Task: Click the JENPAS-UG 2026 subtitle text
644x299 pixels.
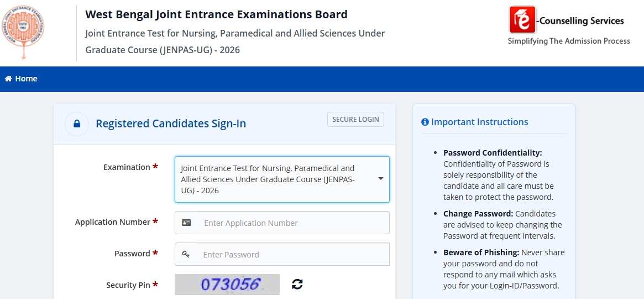Action: (x=235, y=42)
